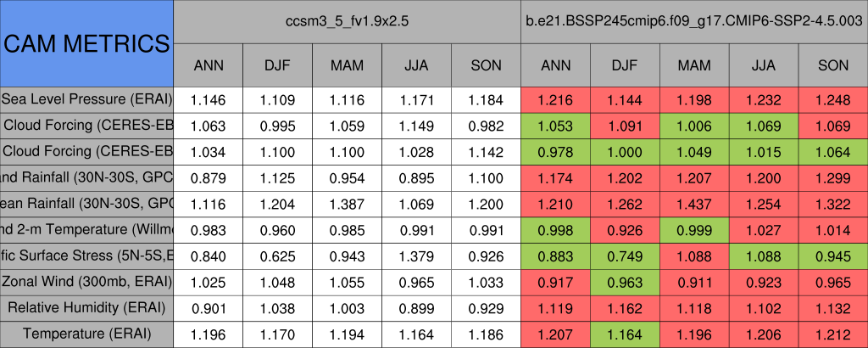The width and height of the screenshot is (868, 348).
Task: Click DJF column header under b.e21.BSSP245cmip6
Action: [626, 65]
